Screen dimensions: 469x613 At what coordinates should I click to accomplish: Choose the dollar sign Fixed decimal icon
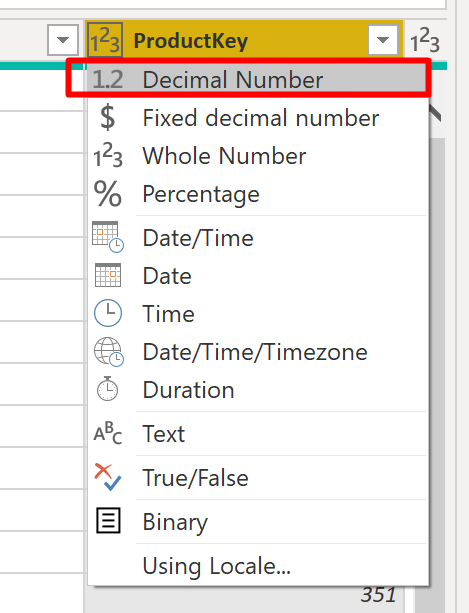[107, 117]
